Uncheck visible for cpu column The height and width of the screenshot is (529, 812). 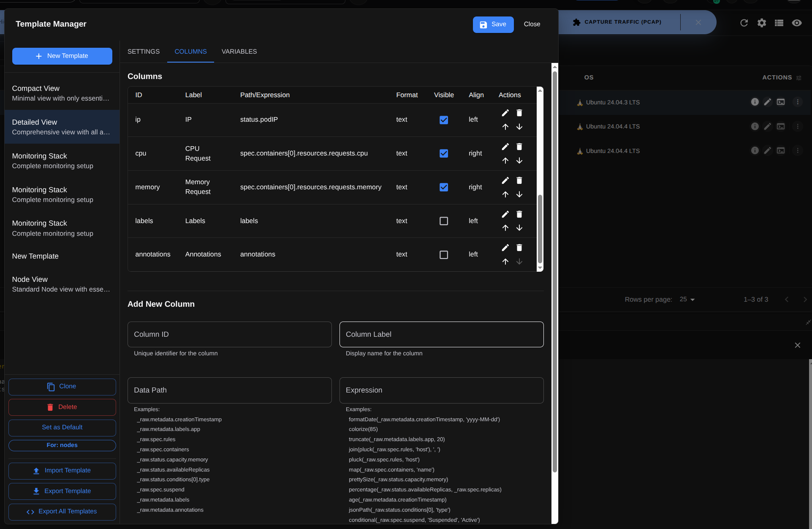[444, 153]
